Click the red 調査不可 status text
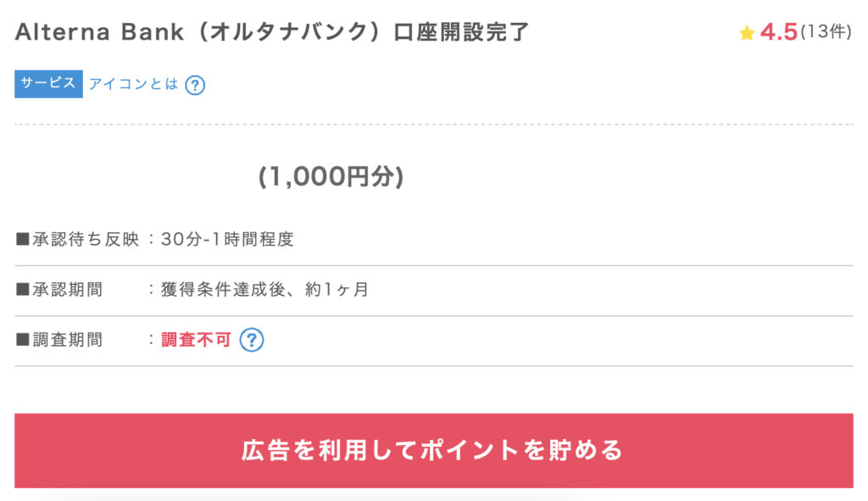868x501 pixels. [x=196, y=339]
